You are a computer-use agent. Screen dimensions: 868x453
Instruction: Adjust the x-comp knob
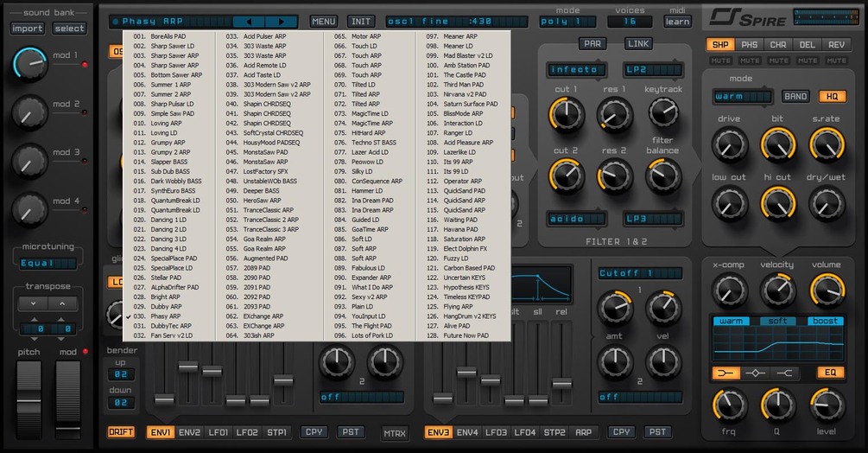tap(729, 290)
